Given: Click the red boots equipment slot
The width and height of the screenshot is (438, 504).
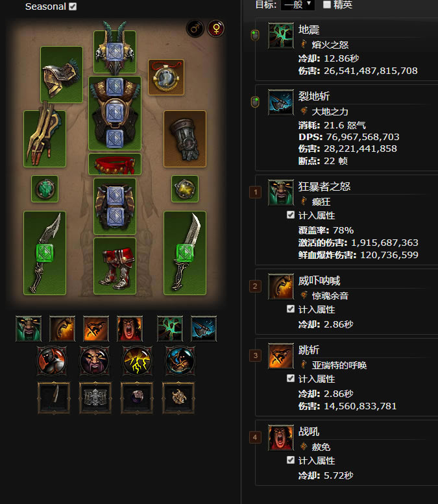Looking at the screenshot, I should pos(115,266).
